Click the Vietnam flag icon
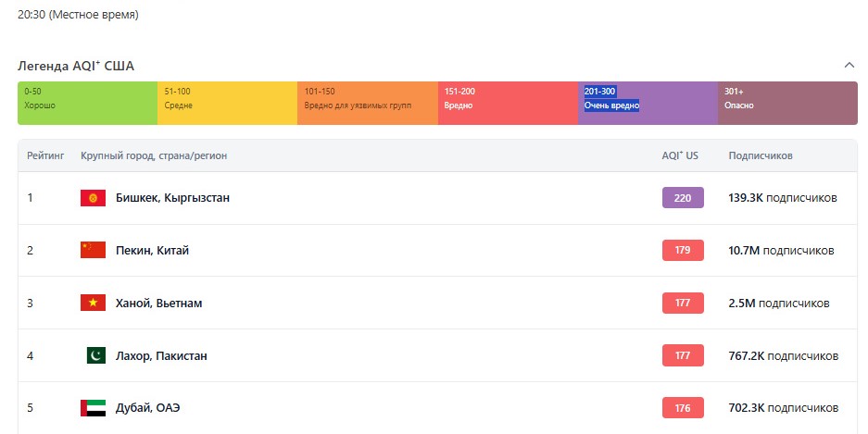This screenshot has height=434, width=868. pos(93,304)
